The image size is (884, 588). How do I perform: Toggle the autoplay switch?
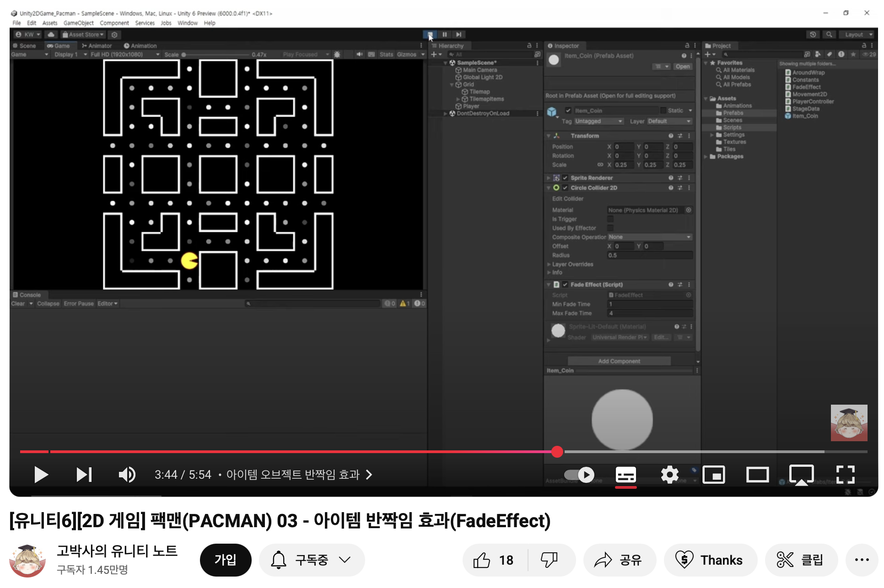point(580,475)
